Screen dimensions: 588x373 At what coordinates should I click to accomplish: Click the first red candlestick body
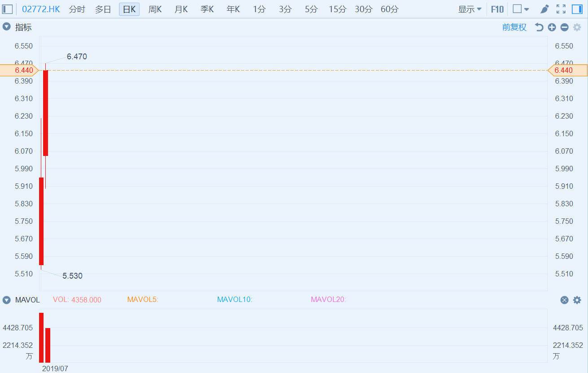click(41, 221)
